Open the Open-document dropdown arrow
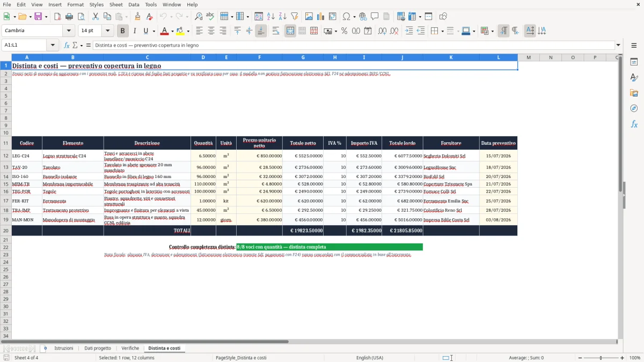The width and height of the screenshot is (644, 362). (x=30, y=17)
